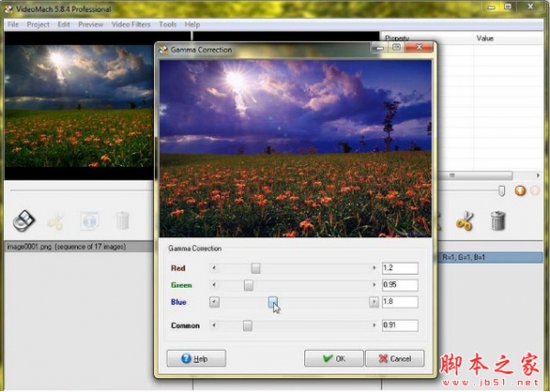
Task: Click the greyed info icon on left toolbar
Action: point(90,221)
